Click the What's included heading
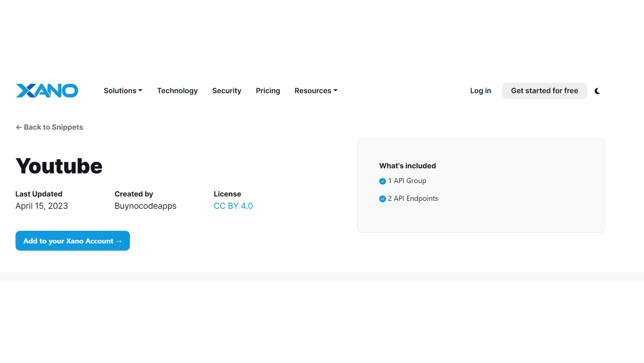Screen dimensions: 644x363 point(408,166)
